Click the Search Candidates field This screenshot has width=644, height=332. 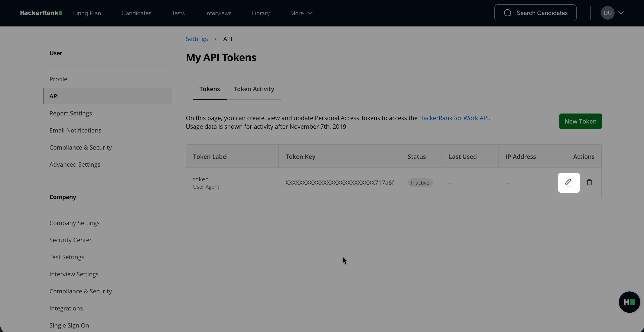[x=535, y=13]
